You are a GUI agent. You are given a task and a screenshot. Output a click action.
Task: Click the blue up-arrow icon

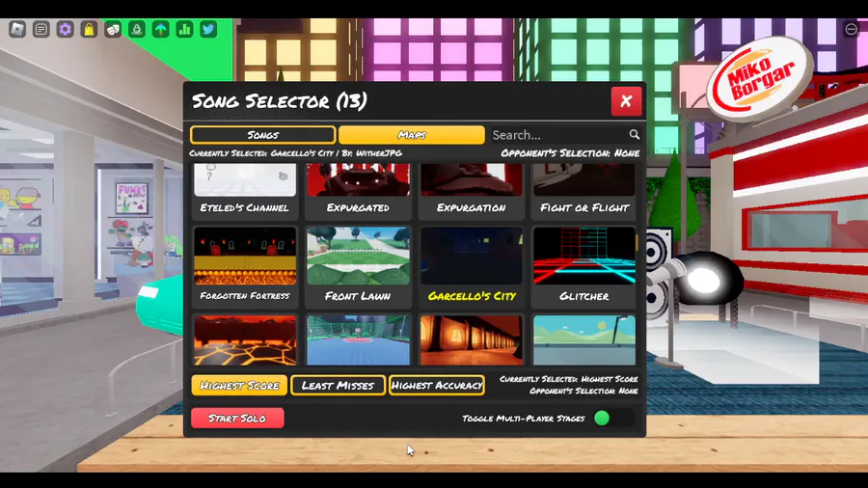tap(160, 29)
